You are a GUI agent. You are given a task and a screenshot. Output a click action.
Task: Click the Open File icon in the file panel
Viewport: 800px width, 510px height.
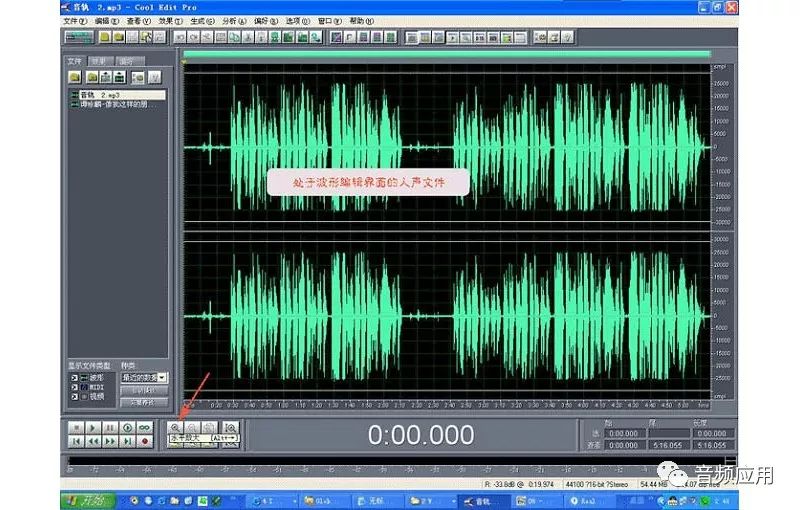point(75,77)
